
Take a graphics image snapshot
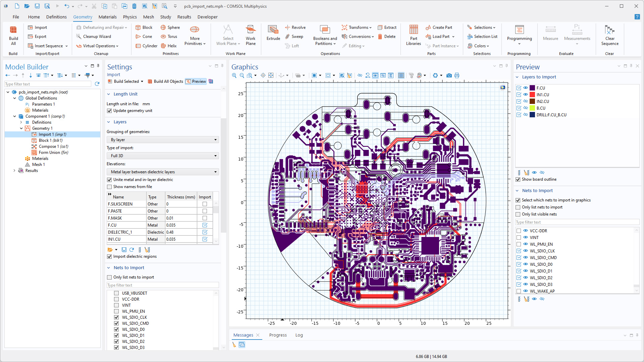coord(449,75)
